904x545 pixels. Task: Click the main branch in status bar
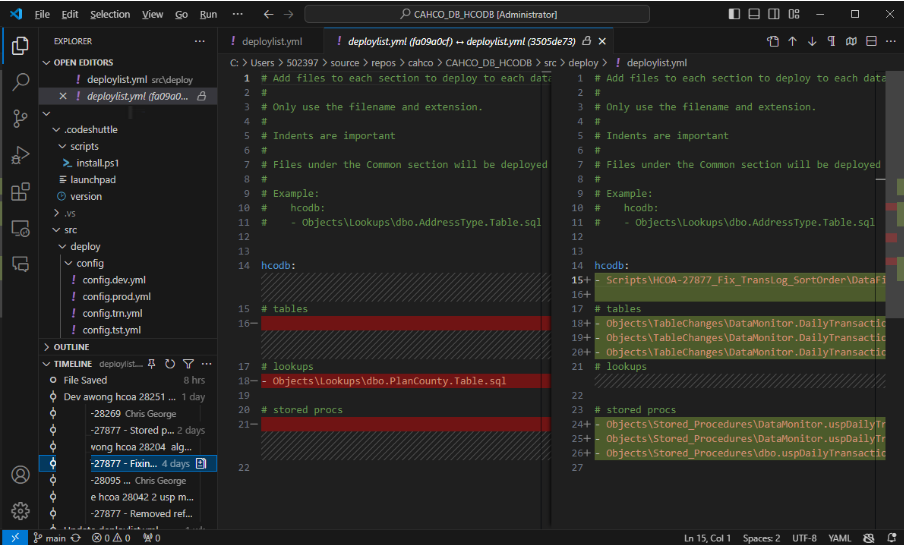coord(50,538)
